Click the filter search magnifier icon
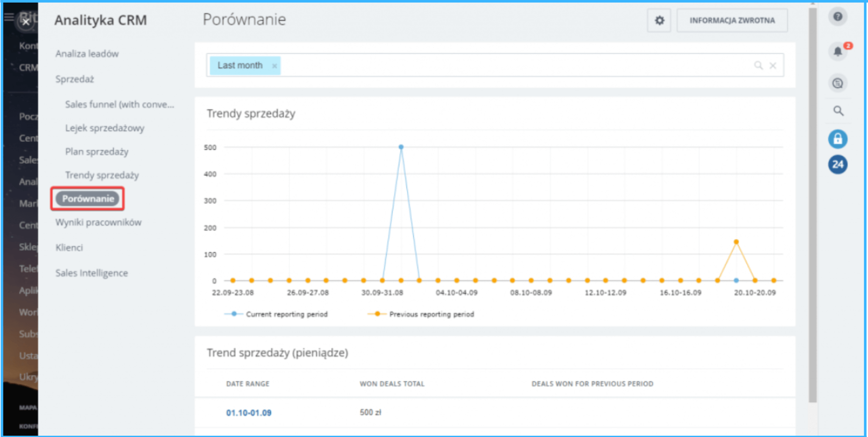This screenshot has height=437, width=868. [x=758, y=65]
